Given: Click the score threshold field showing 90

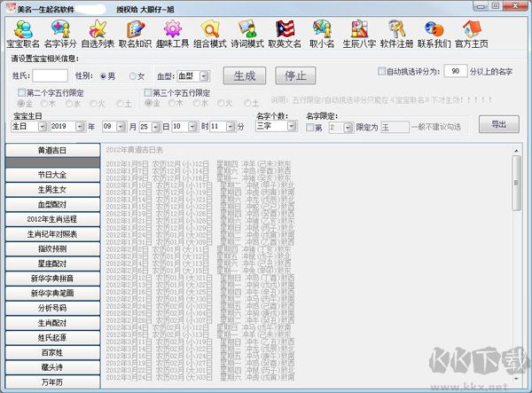Looking at the screenshot, I should (456, 71).
